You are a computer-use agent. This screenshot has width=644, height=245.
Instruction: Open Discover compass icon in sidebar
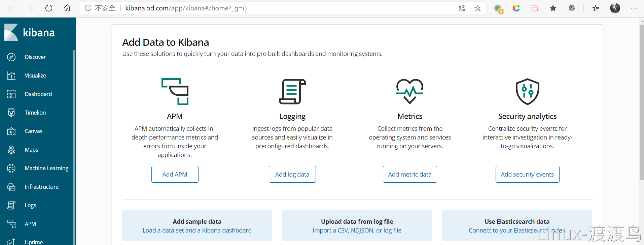click(x=11, y=57)
